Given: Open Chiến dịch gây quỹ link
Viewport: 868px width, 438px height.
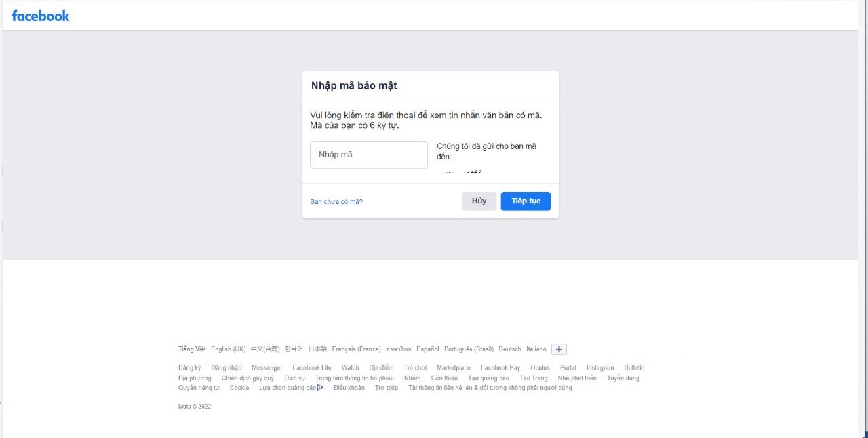Looking at the screenshot, I should (x=248, y=378).
